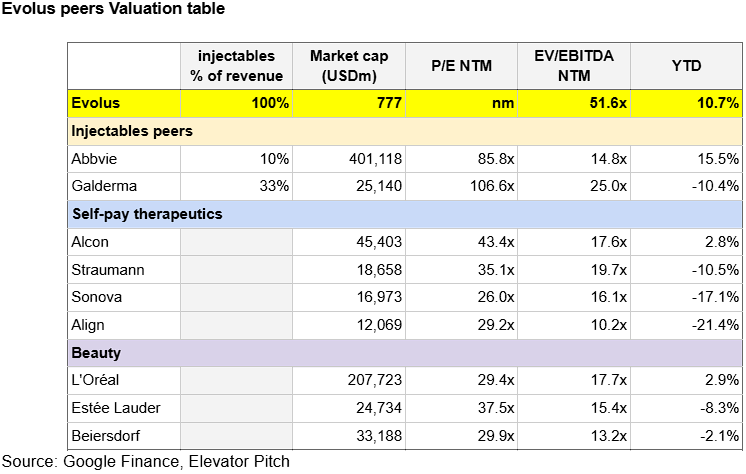Screen dimensions: 746x474
Task: Click the 'Align' row label
Action: 88,325
